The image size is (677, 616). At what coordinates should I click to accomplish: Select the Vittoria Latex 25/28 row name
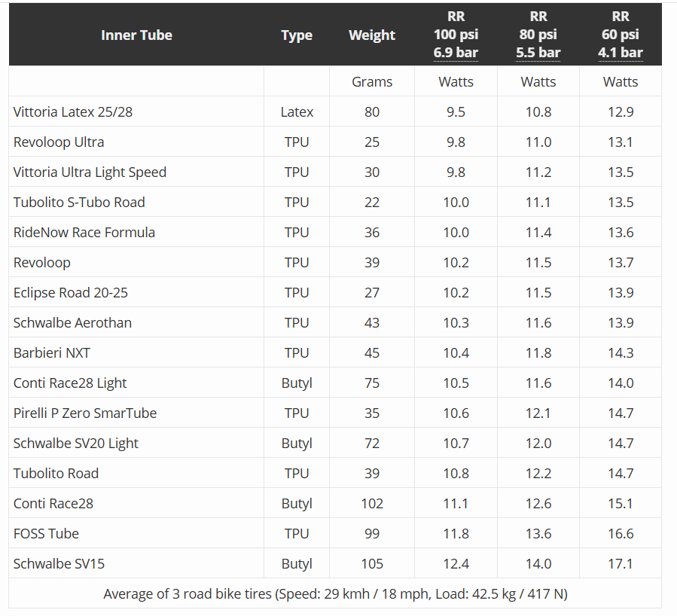pos(73,112)
